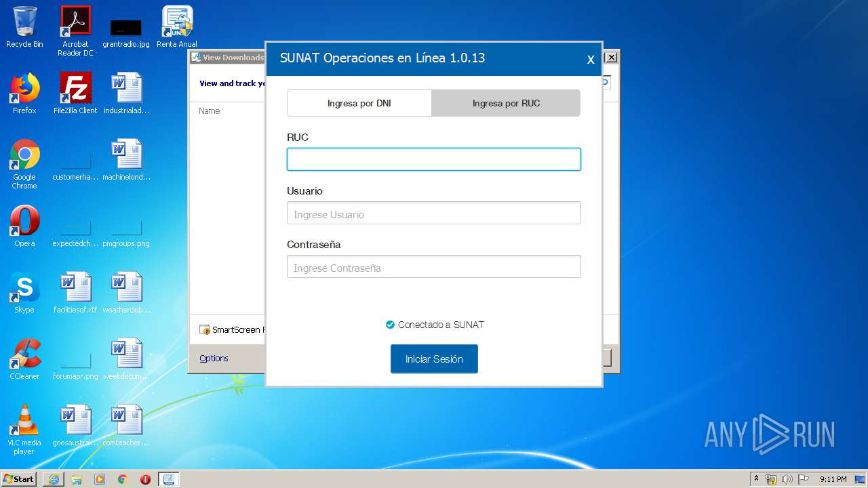Click the Iniciar Sesión button
868x488 pixels.
[x=434, y=359]
